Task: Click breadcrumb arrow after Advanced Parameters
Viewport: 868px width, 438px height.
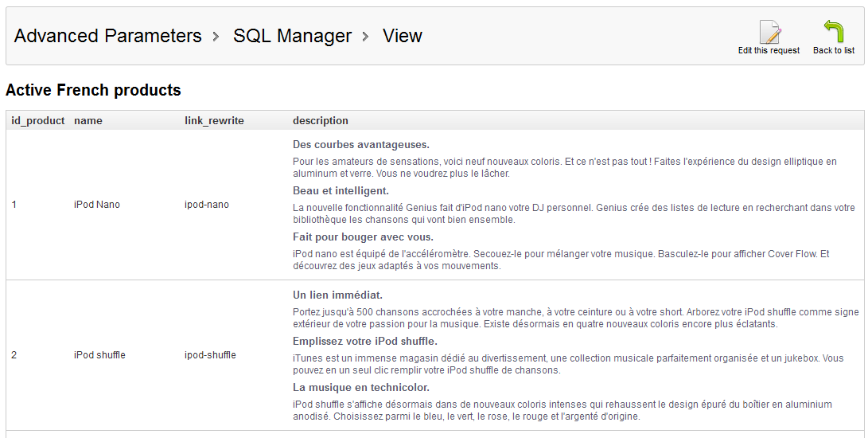Action: 216,37
